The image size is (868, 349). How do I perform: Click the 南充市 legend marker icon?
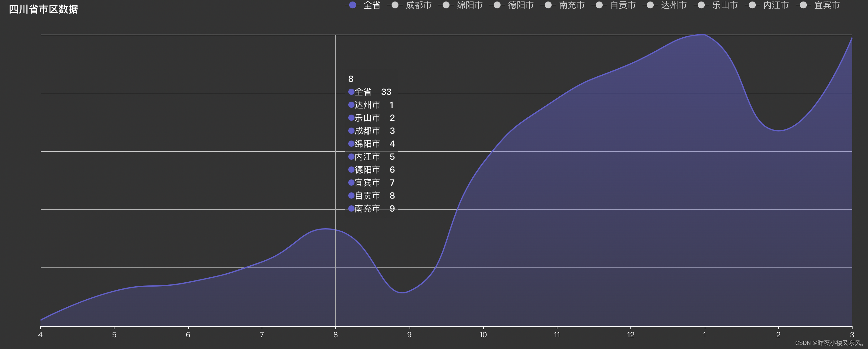click(548, 5)
